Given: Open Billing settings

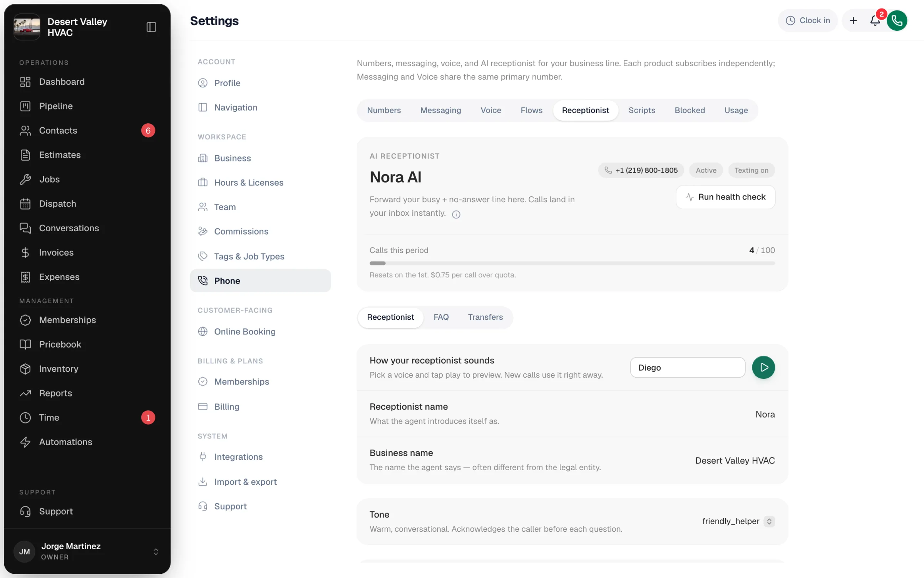Looking at the screenshot, I should tap(260, 407).
